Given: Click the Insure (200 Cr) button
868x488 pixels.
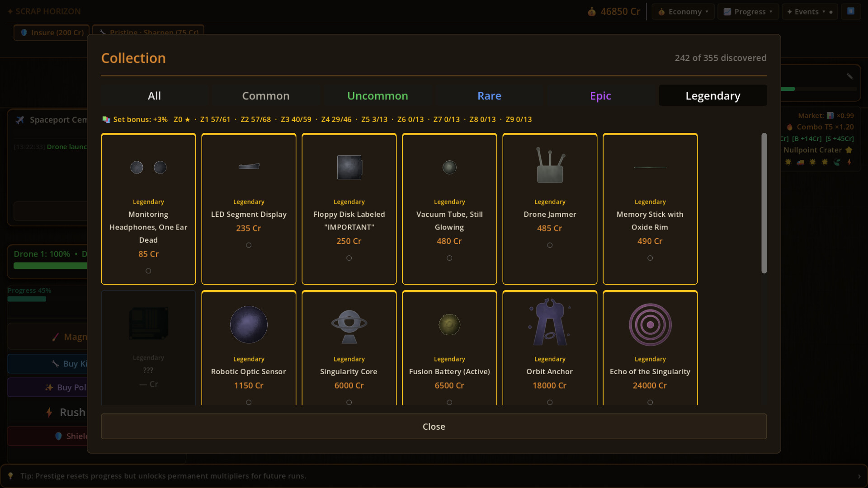Looking at the screenshot, I should [x=52, y=33].
